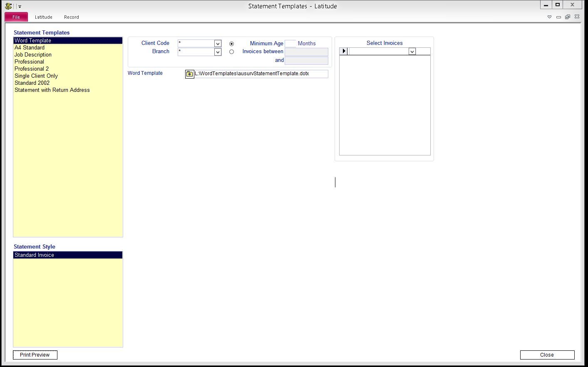
Task: Open the Select Invoices dropdown arrow
Action: coord(412,52)
